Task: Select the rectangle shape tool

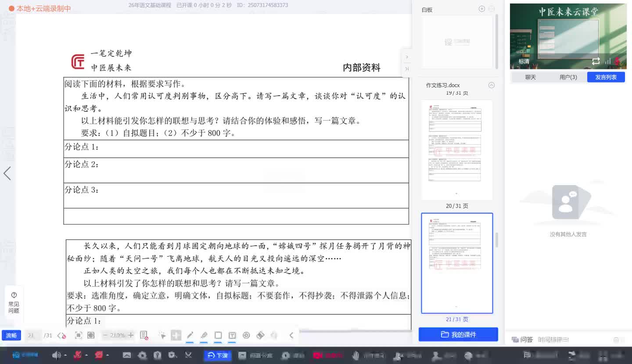Action: pyautogui.click(x=218, y=335)
